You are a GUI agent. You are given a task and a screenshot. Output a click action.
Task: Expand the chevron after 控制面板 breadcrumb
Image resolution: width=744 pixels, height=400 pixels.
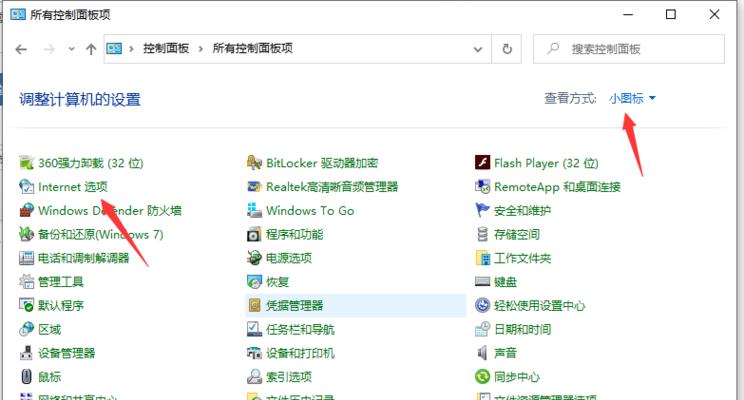(x=201, y=48)
